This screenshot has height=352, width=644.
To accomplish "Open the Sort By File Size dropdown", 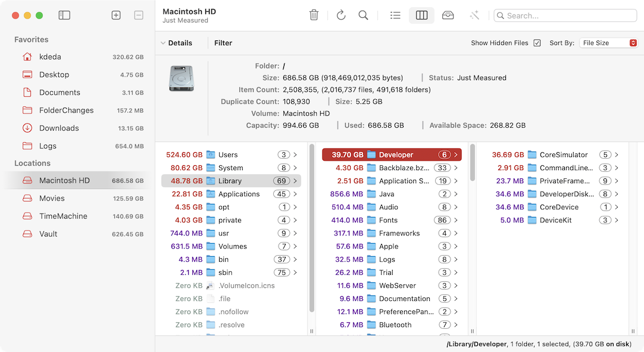I will coord(608,43).
